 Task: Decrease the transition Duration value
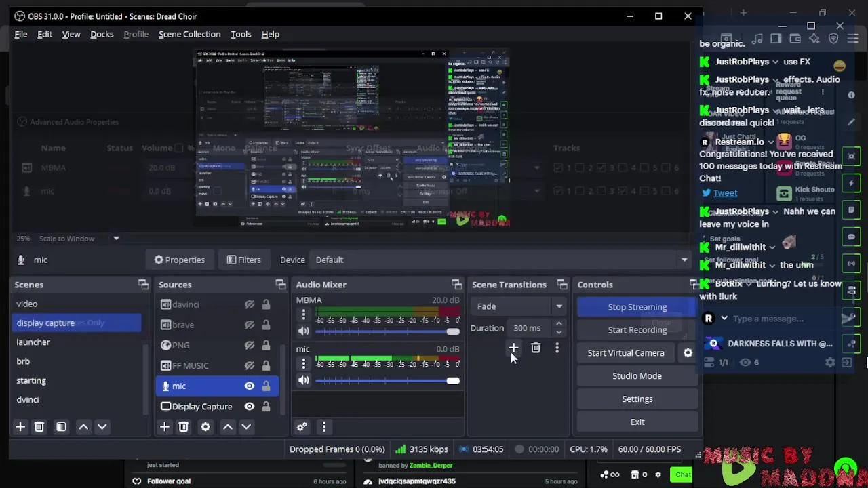pos(559,332)
